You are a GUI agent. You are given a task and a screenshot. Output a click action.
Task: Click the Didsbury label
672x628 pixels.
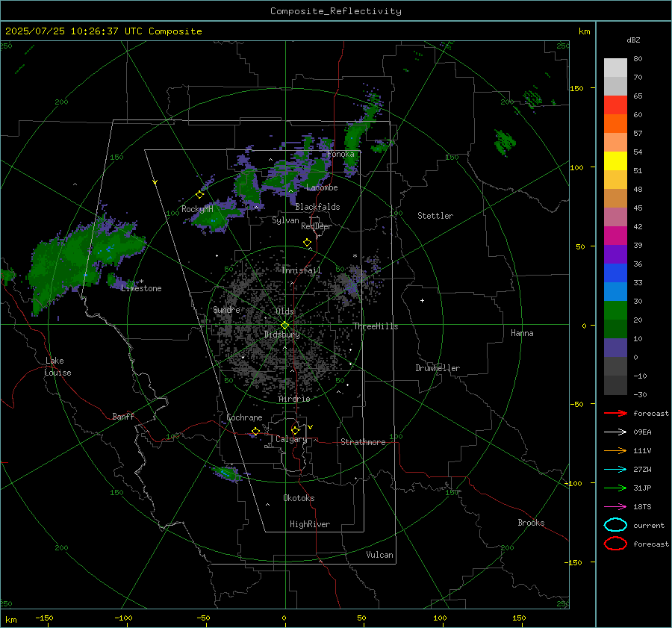pyautogui.click(x=281, y=335)
